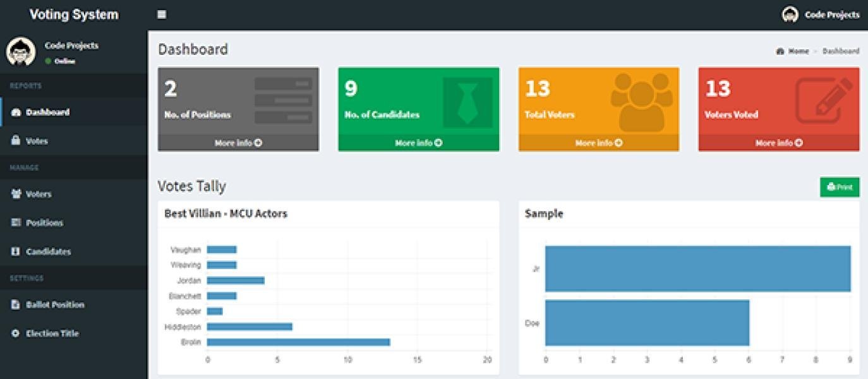Click the edit pencil icon on Voters Voted card
The height and width of the screenshot is (379, 868).
pos(824,101)
